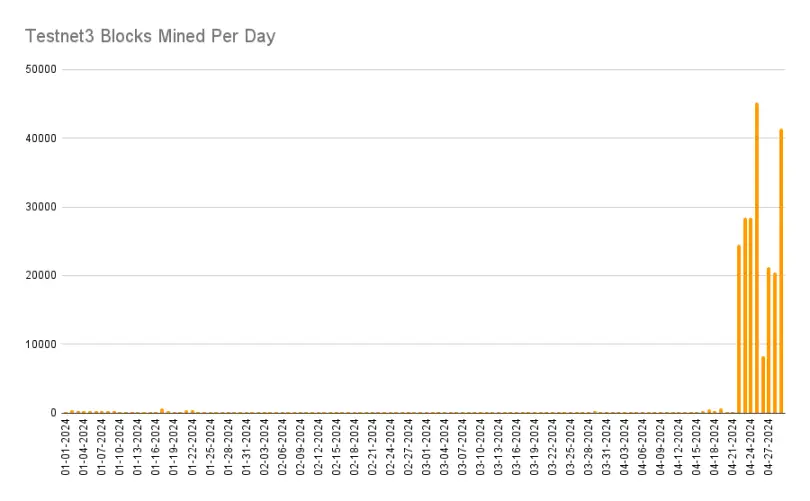Select the 30000 y-axis label
This screenshot has height=501, width=810.
[40, 207]
